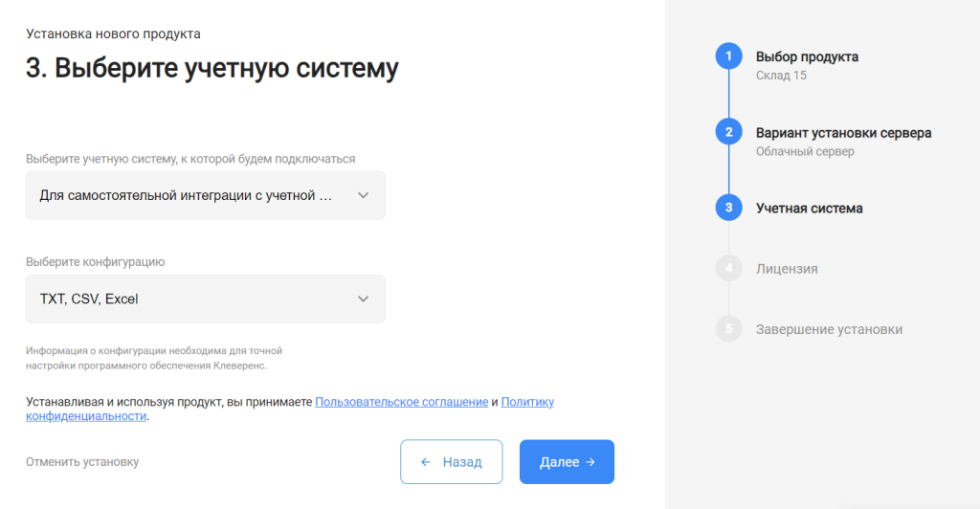The image size is (980, 509).
Task: Open the 'TXT, CSV, Excel' combo box
Action: (x=206, y=299)
